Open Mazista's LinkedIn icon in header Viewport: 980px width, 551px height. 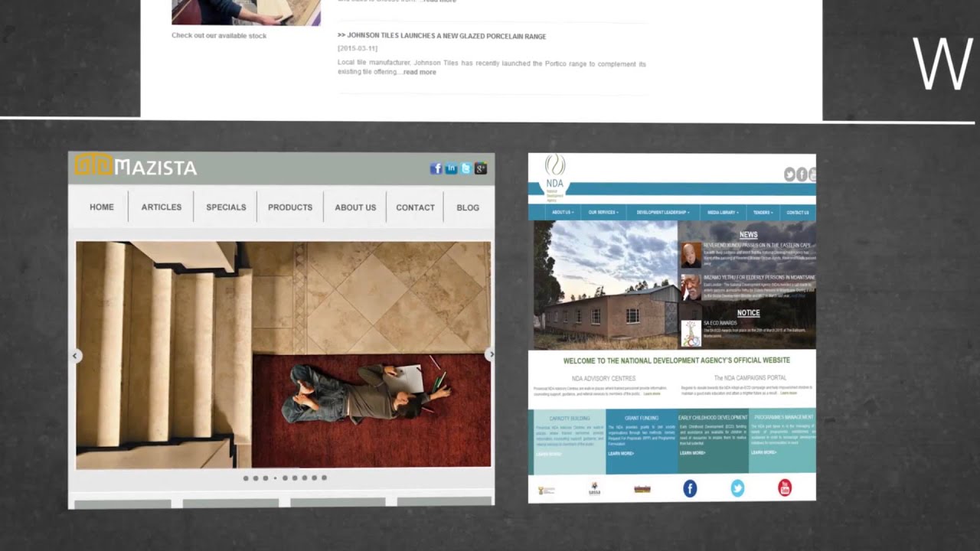[451, 168]
